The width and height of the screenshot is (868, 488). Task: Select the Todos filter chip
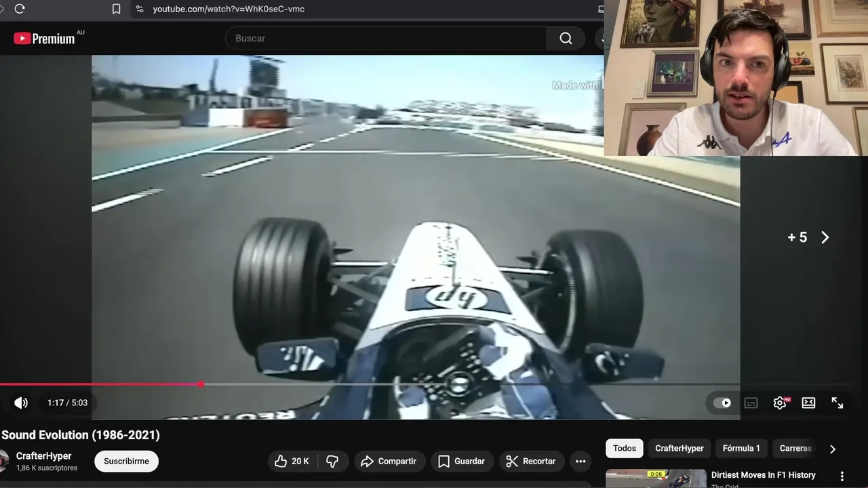pos(625,448)
